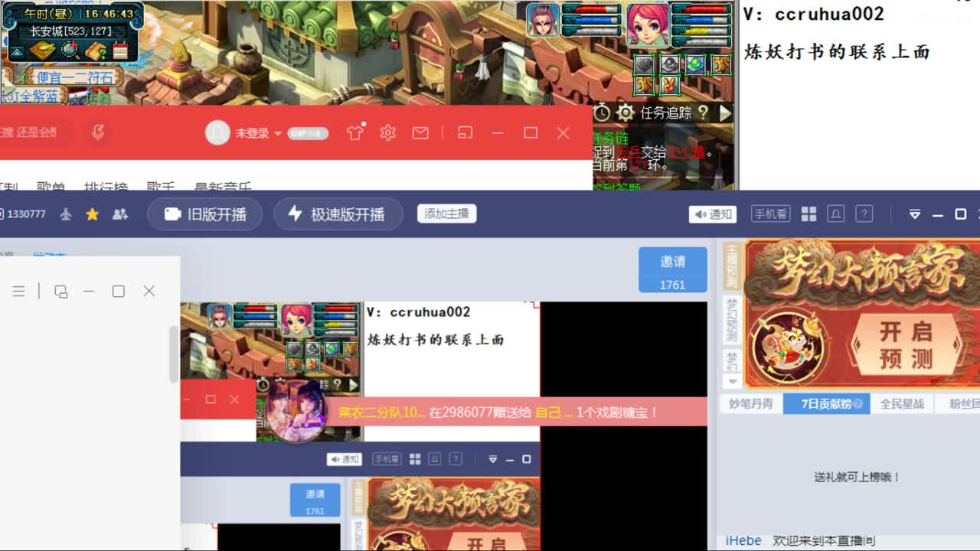Image resolution: width=980 pixels, height=551 pixels.
Task: Click the grey heart buff icon in game
Action: click(644, 65)
